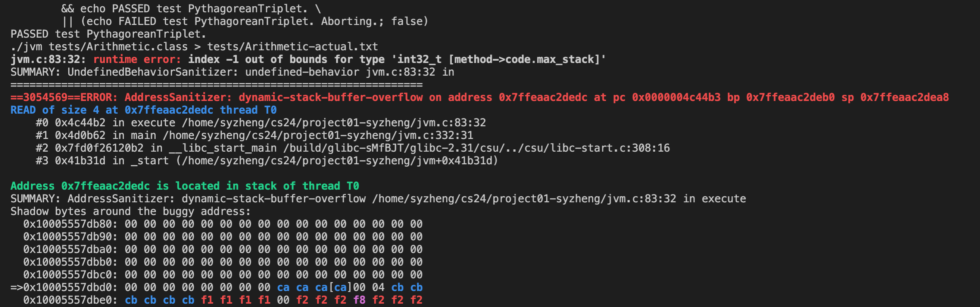Click the red "runtime error:" text

coord(137,60)
